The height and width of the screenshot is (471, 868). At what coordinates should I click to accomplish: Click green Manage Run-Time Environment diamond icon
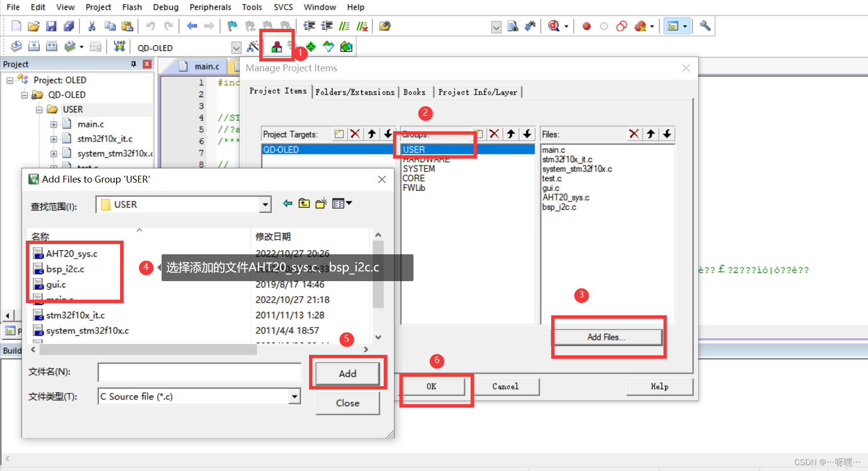pyautogui.click(x=311, y=46)
